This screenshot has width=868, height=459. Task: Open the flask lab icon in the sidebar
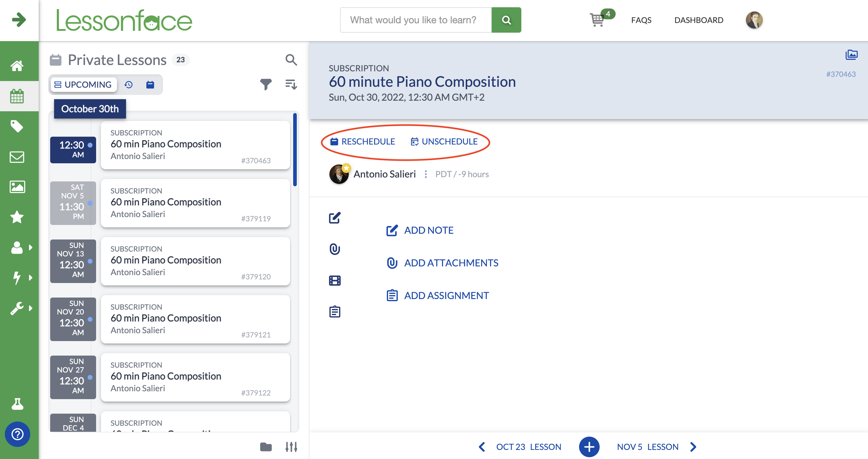click(17, 403)
